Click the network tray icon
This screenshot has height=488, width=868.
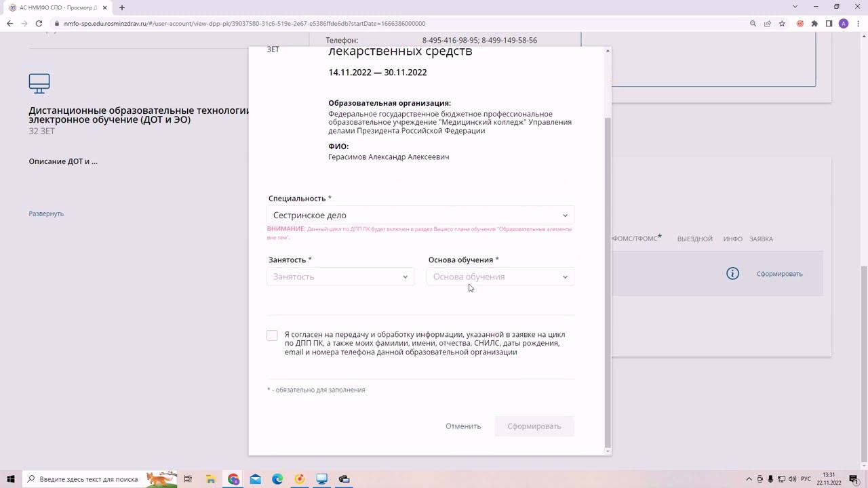tap(781, 479)
